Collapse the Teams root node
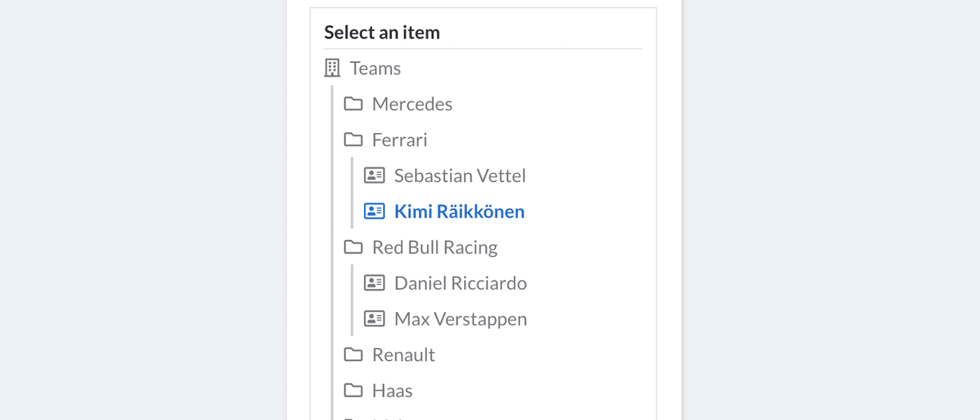This screenshot has width=980, height=420. [x=375, y=69]
